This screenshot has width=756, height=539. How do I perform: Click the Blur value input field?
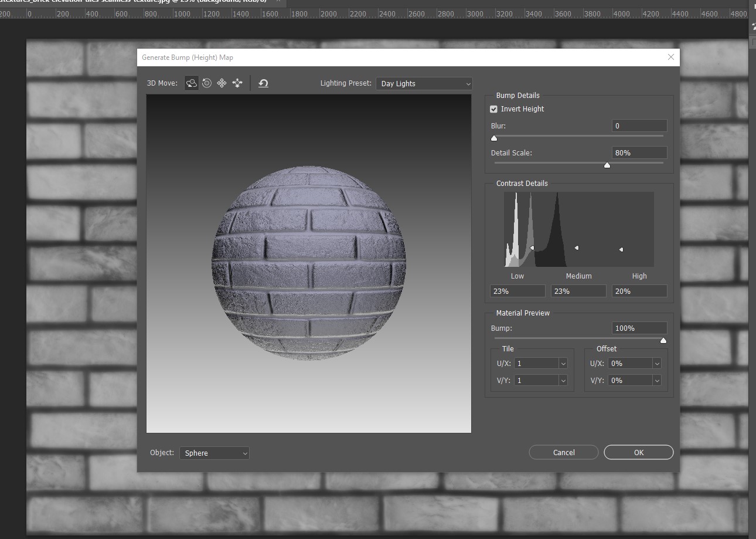pyautogui.click(x=639, y=126)
